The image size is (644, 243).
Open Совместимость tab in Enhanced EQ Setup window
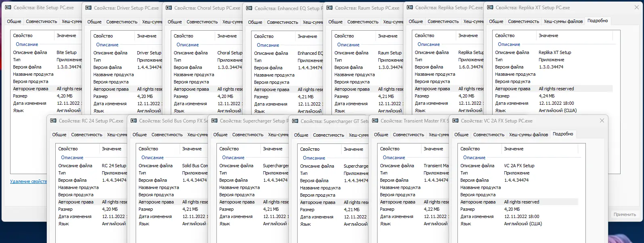pos(283,22)
